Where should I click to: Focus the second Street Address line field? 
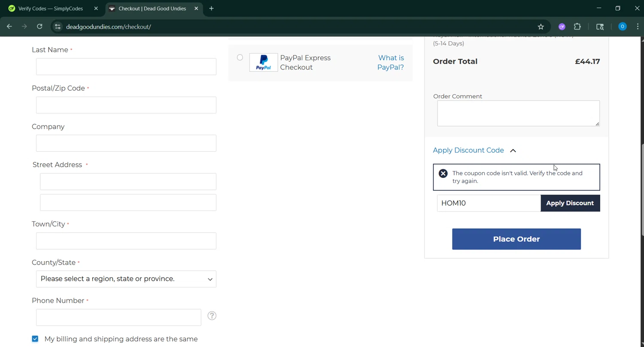tap(128, 203)
